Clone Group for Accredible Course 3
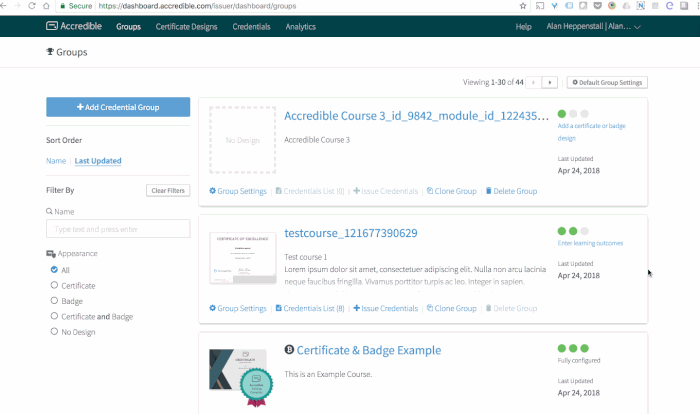 [452, 191]
